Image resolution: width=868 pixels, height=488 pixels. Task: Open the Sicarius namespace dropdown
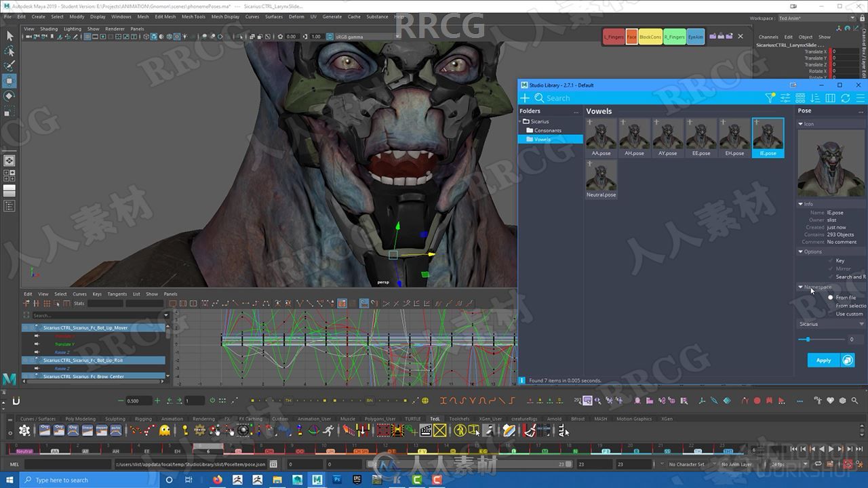pyautogui.click(x=831, y=324)
